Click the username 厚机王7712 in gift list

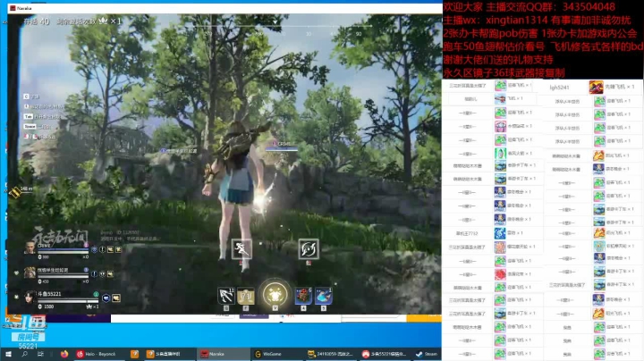tap(467, 233)
